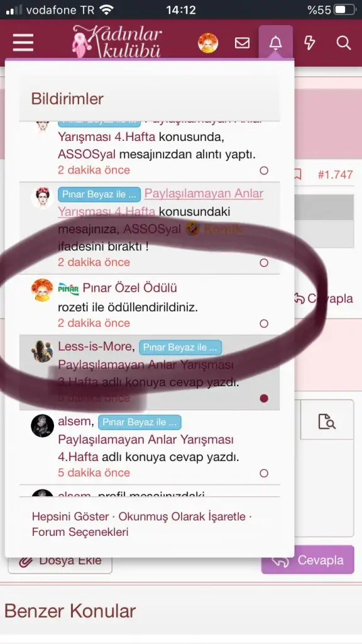Viewport: 362px width, 644px height.
Task: Click the purple Cevapla button
Action: 307,560
